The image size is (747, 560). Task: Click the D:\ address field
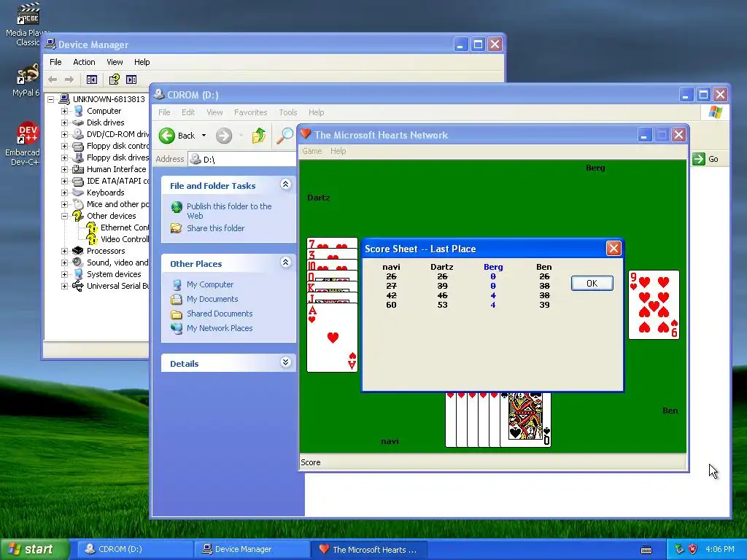click(243, 160)
